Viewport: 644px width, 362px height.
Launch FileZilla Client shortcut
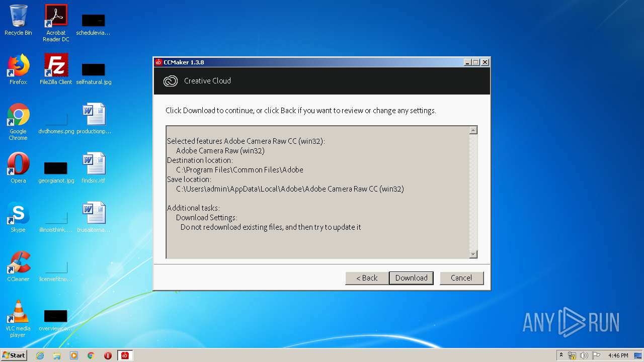[x=56, y=70]
